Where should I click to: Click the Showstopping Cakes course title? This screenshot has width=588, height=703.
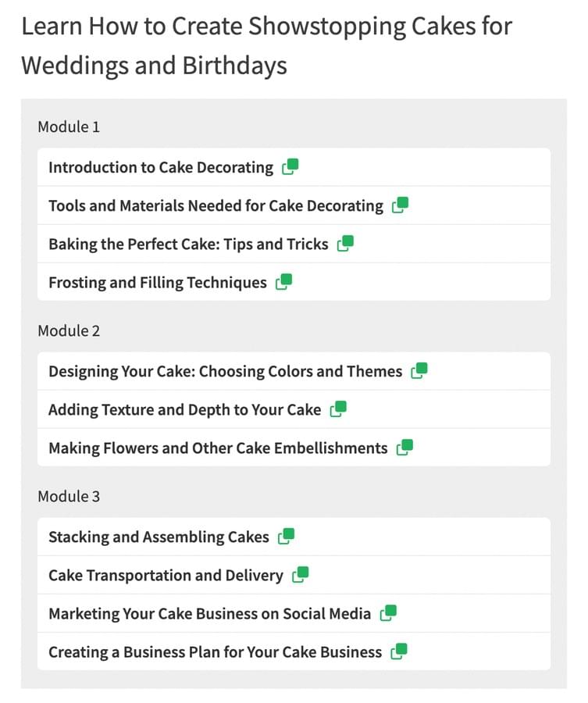pyautogui.click(x=266, y=45)
